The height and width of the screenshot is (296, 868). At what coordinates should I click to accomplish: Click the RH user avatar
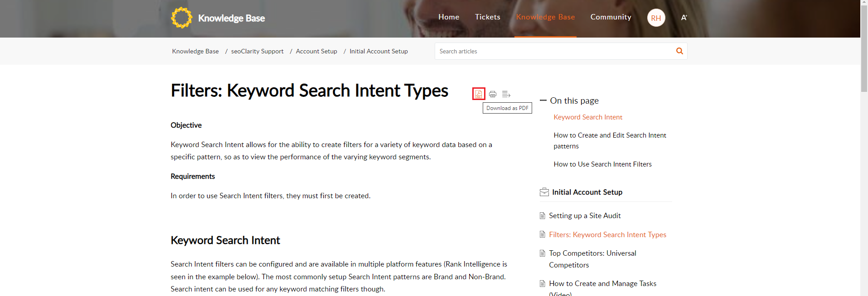tap(656, 18)
